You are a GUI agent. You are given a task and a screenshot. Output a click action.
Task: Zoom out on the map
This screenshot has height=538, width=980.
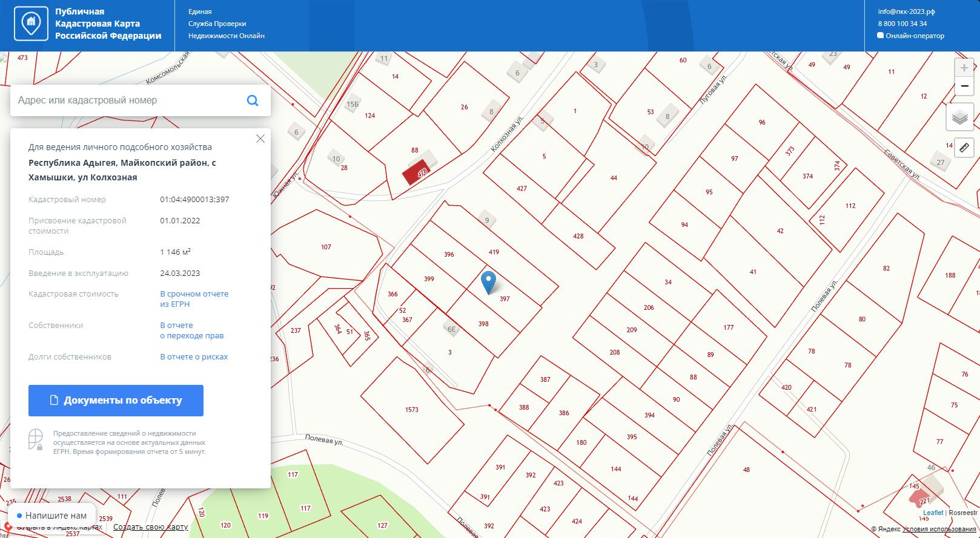[964, 87]
